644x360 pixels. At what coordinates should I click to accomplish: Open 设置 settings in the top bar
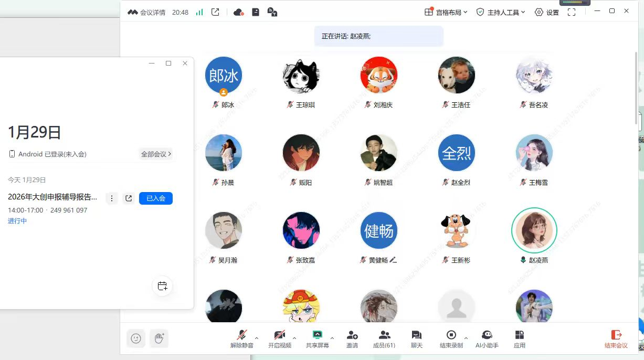pyautogui.click(x=546, y=12)
